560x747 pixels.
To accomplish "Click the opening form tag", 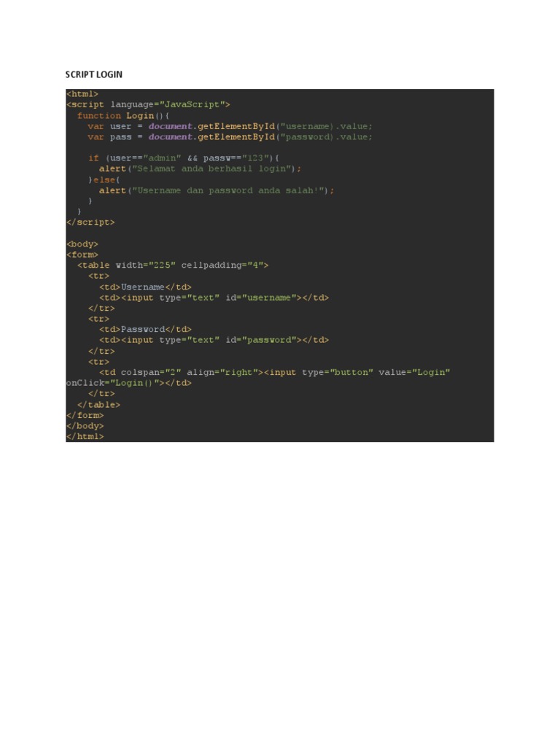I will click(x=82, y=255).
